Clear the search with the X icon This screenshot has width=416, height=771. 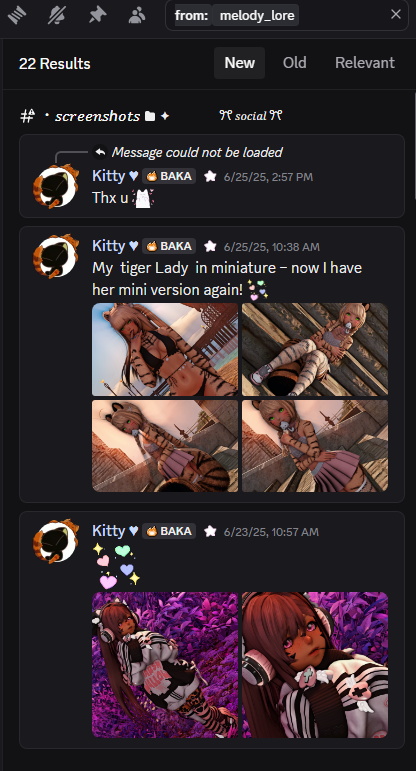coord(396,15)
